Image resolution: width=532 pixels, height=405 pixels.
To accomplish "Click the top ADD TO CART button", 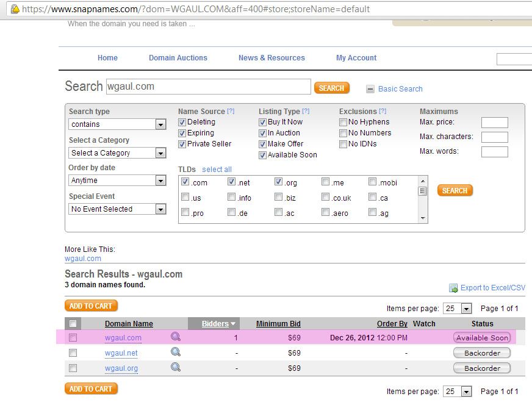I will coord(91,306).
